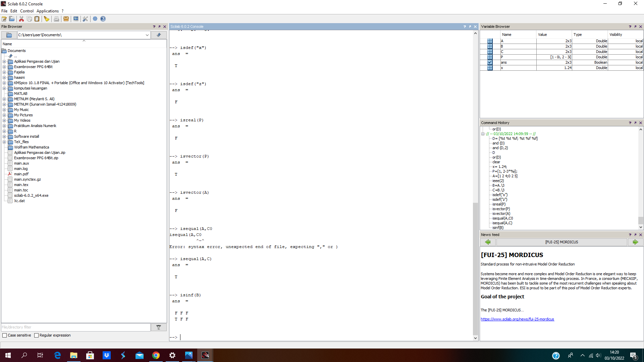Open File Explorer from the taskbar
Viewport: 644px width, 362px height.
point(73,355)
